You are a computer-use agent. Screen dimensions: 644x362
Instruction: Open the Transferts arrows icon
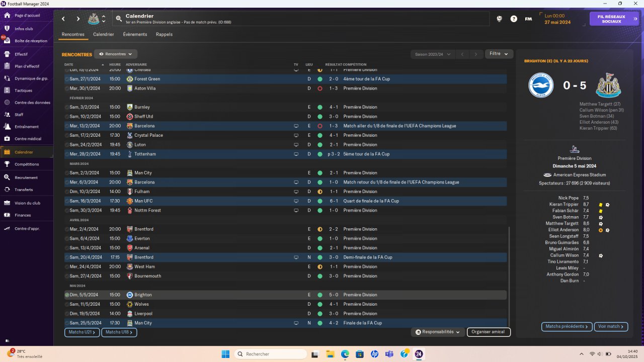click(7, 190)
